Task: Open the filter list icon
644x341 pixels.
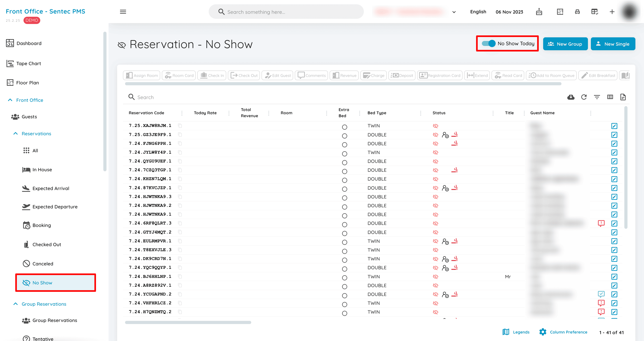Action: (597, 97)
